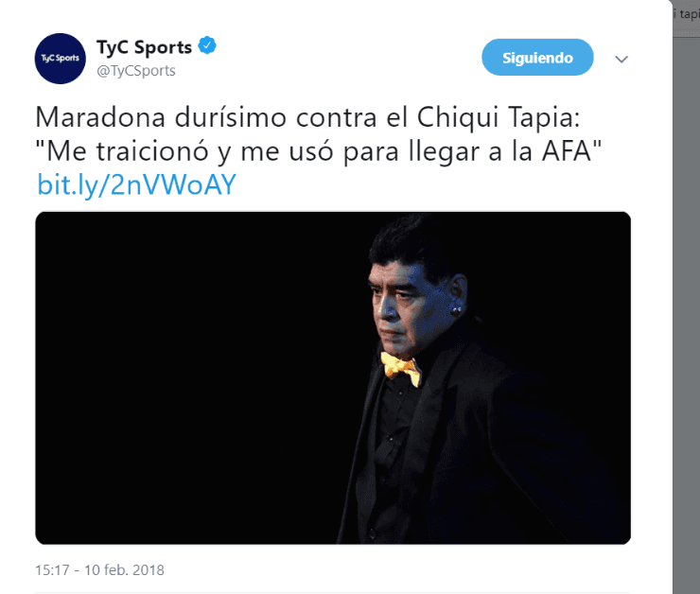Switch to the partially visible tapi browser tab
This screenshot has width=700, height=594.
[688, 14]
